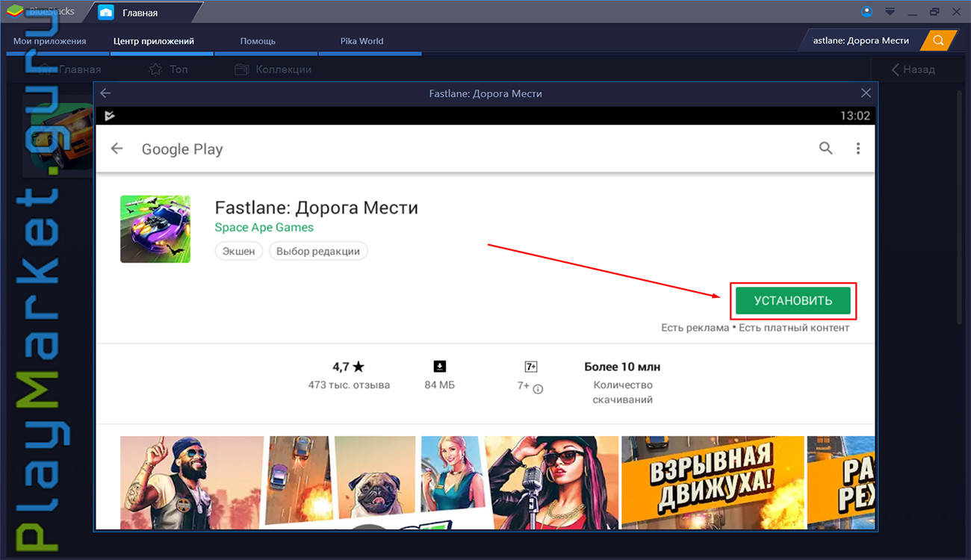Click the 473 тыс. отзыва reviews text
This screenshot has height=560, width=971.
(349, 385)
